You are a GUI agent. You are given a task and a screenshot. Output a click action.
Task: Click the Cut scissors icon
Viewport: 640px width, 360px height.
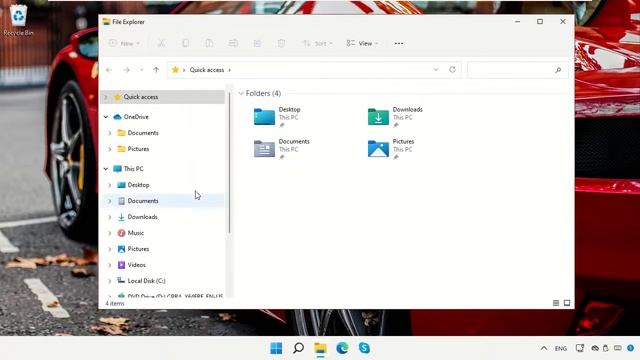pyautogui.click(x=162, y=43)
